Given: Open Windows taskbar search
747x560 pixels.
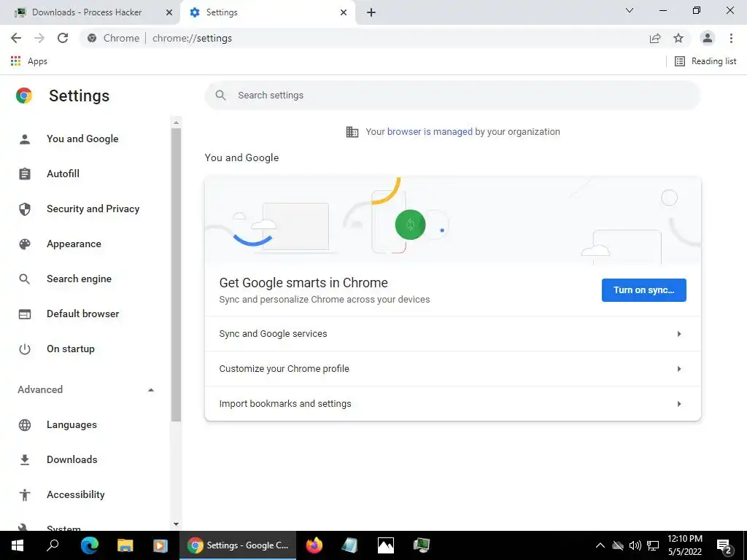Looking at the screenshot, I should (53, 545).
